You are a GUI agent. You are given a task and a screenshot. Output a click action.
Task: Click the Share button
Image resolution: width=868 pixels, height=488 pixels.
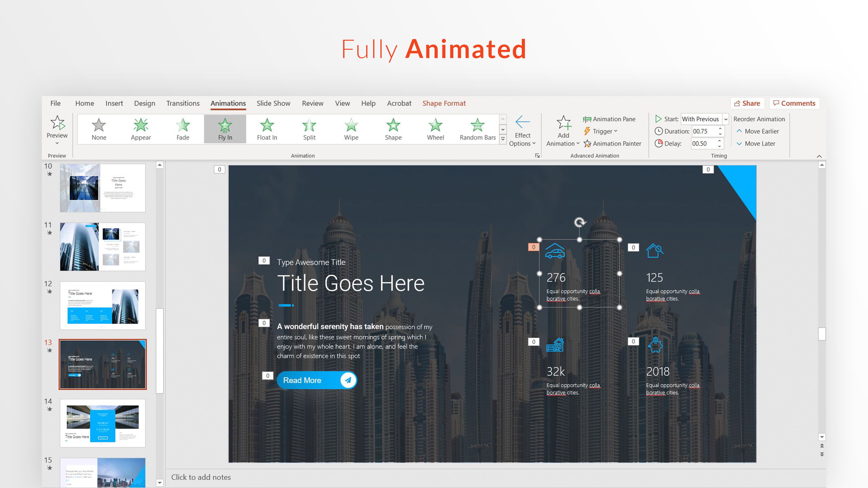747,103
